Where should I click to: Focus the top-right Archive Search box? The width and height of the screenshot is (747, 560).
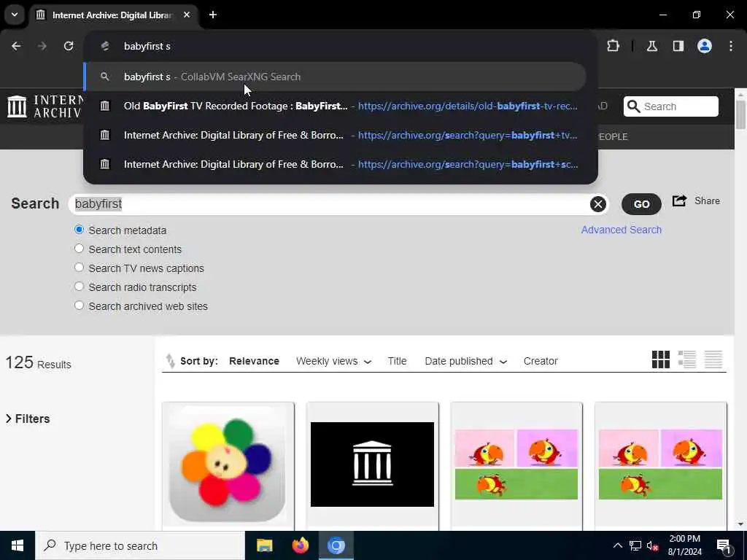point(671,106)
